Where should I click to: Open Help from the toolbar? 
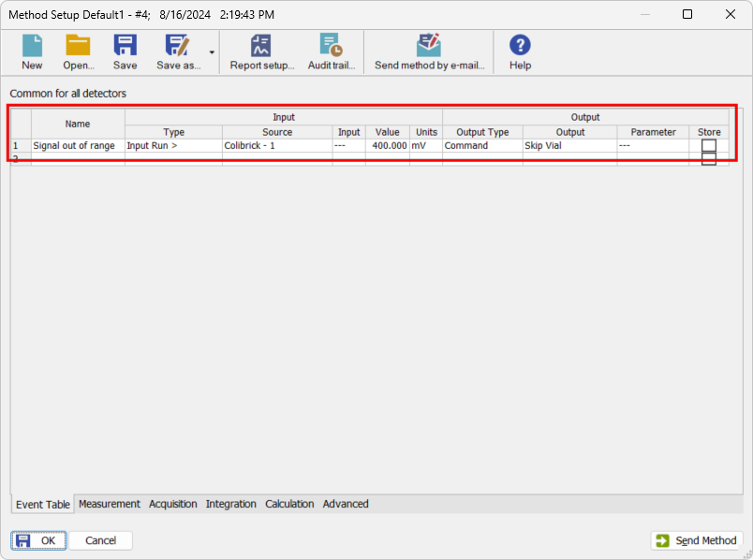[520, 52]
